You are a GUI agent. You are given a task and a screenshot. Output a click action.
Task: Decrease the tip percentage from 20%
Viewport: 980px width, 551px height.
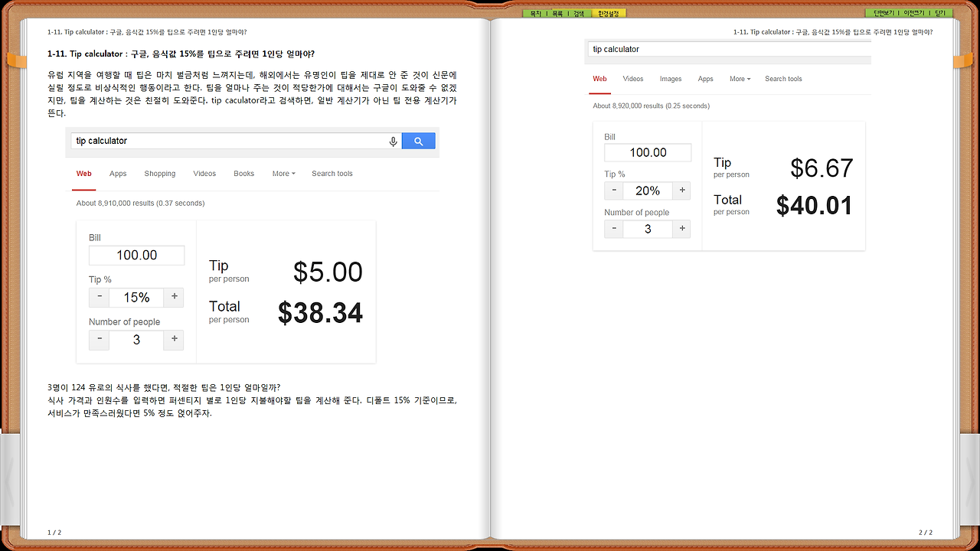tap(613, 191)
